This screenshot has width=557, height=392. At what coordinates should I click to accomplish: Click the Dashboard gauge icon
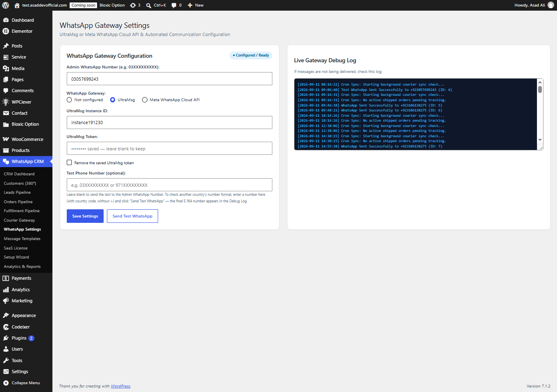[x=6, y=20]
